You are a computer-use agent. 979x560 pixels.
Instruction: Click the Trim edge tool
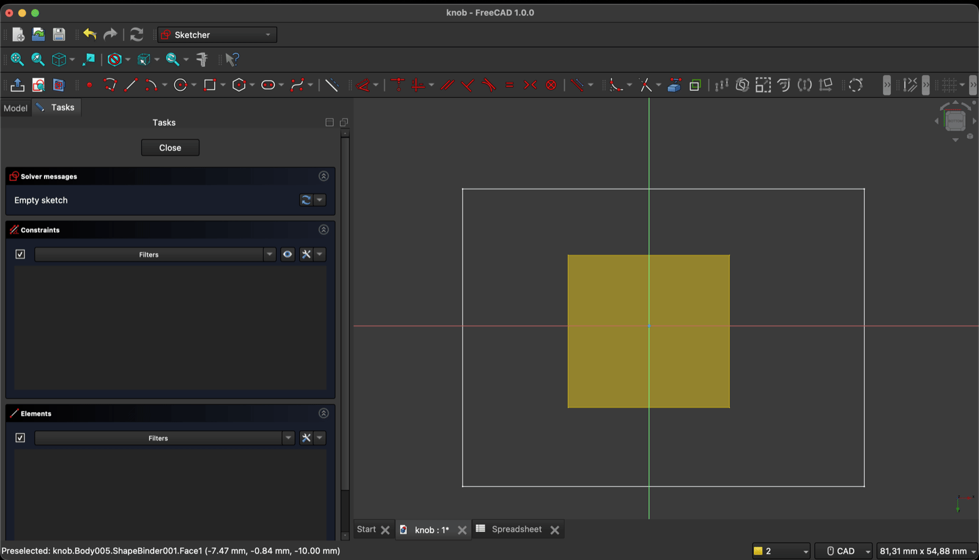pyautogui.click(x=646, y=85)
